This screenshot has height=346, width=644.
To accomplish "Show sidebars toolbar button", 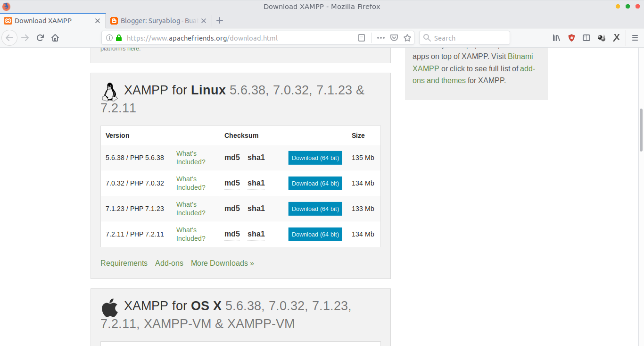I will (586, 38).
